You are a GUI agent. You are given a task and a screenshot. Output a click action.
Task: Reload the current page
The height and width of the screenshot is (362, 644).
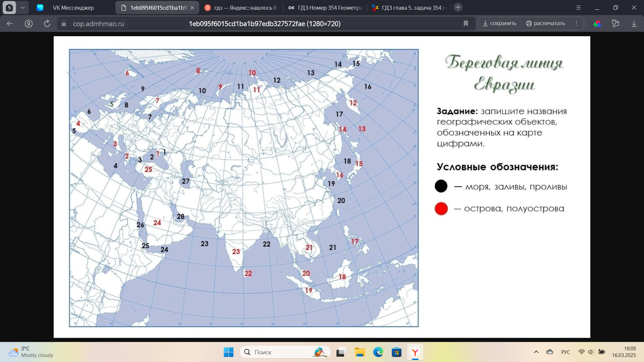pyautogui.click(x=47, y=23)
